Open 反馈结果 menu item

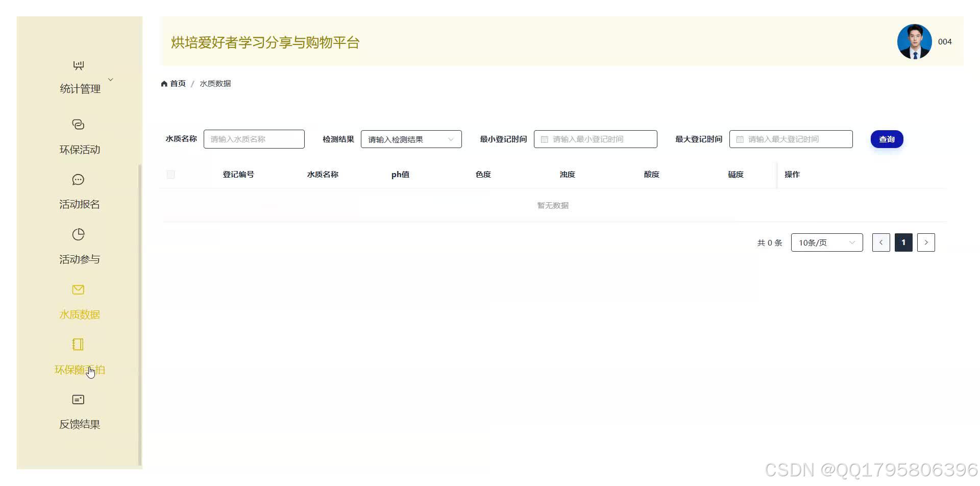(80, 424)
